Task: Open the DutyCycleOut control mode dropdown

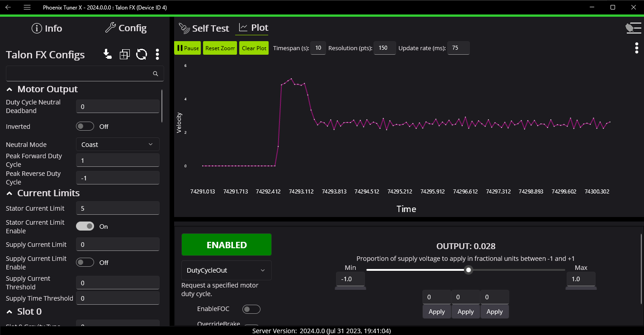Action: pos(226,270)
